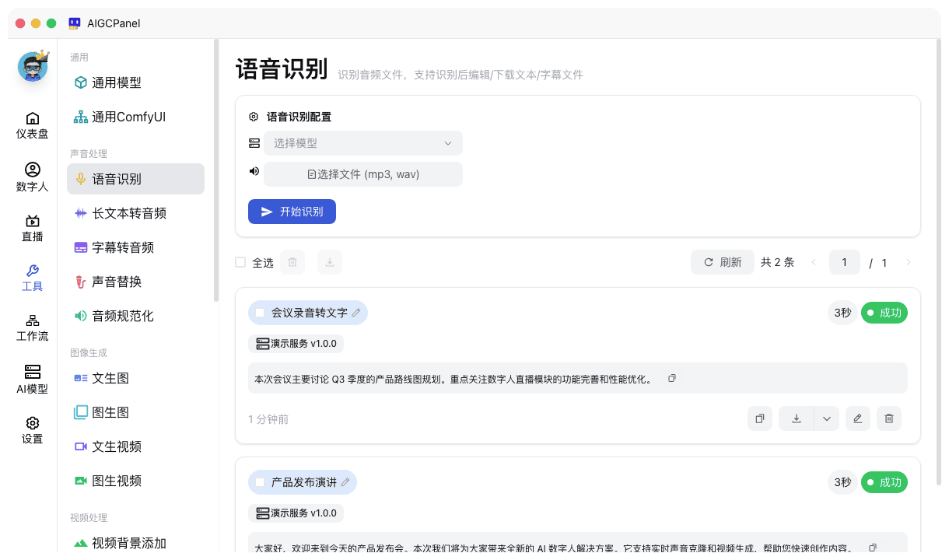Click the user avatar with crown

coord(33,67)
